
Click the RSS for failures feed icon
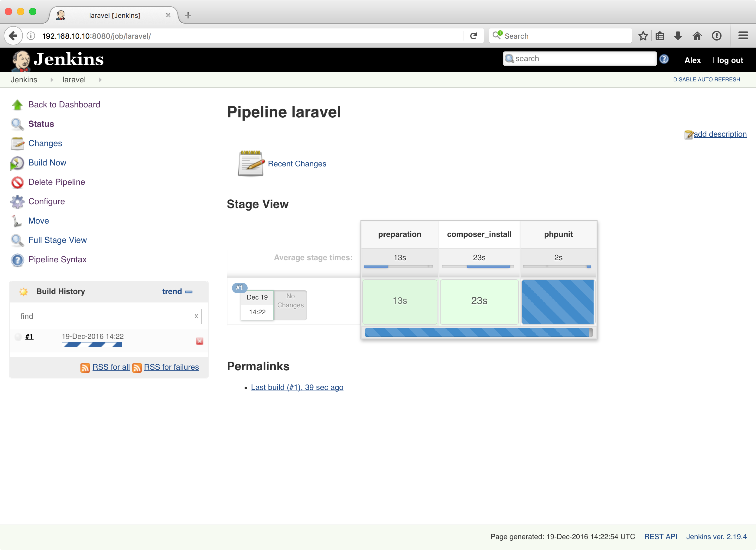[x=137, y=367]
